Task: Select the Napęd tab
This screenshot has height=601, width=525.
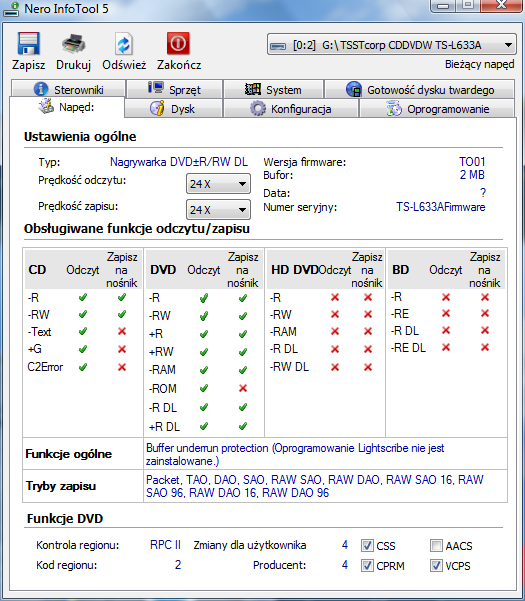Action: pyautogui.click(x=67, y=107)
